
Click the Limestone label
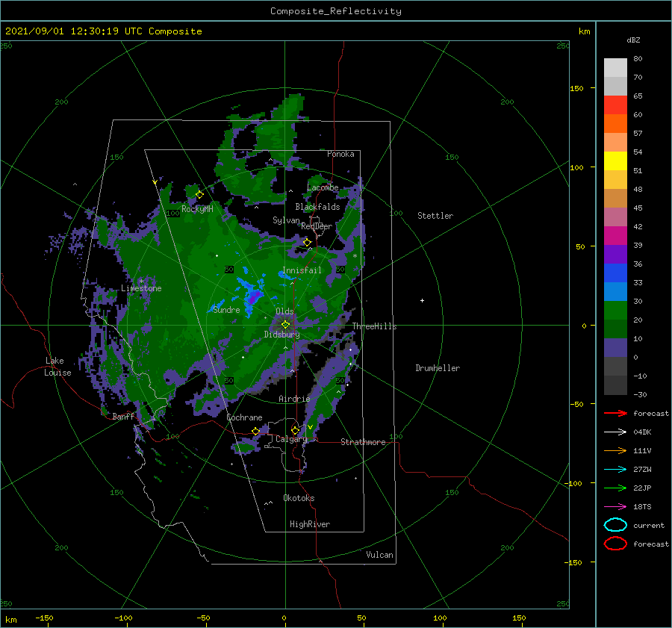141,288
